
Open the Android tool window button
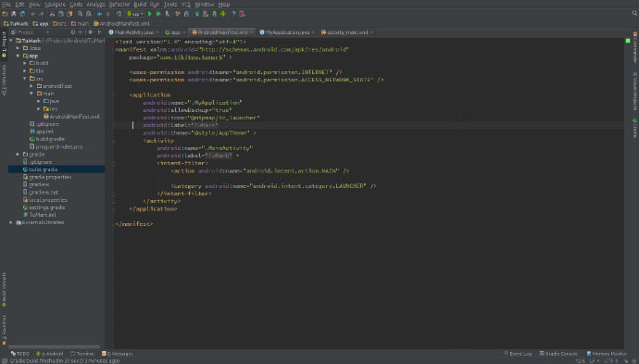(x=50, y=354)
